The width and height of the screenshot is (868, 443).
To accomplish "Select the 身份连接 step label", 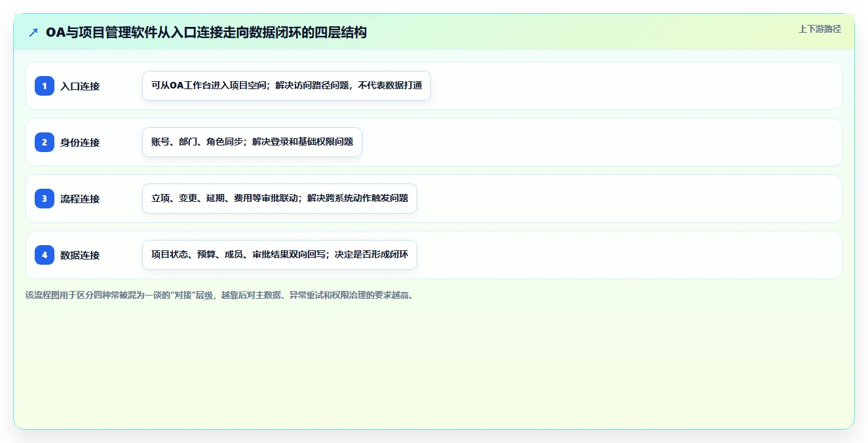I will point(80,142).
